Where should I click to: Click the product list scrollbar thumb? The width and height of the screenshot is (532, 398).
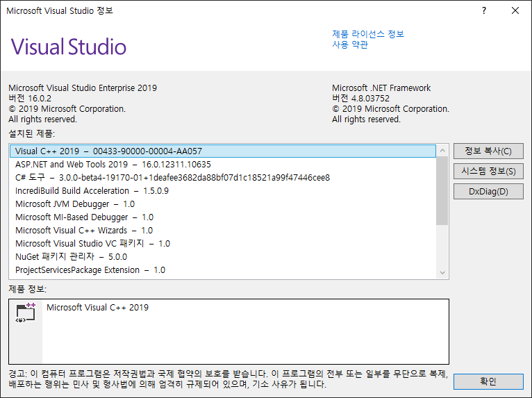point(442,190)
